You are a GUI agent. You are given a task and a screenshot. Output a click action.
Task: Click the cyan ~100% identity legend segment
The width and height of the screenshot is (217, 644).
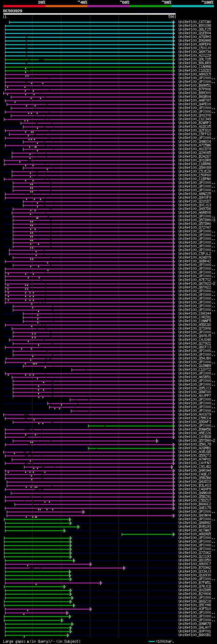193,6
